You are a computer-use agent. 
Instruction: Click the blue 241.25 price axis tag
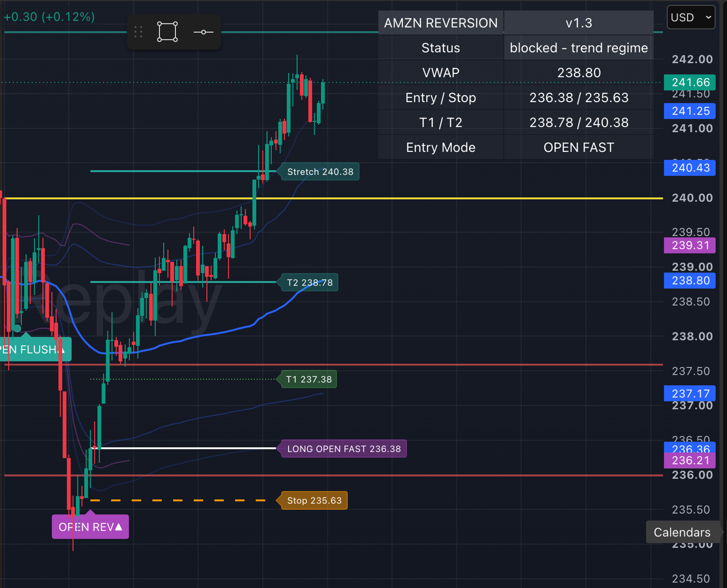[x=689, y=111]
